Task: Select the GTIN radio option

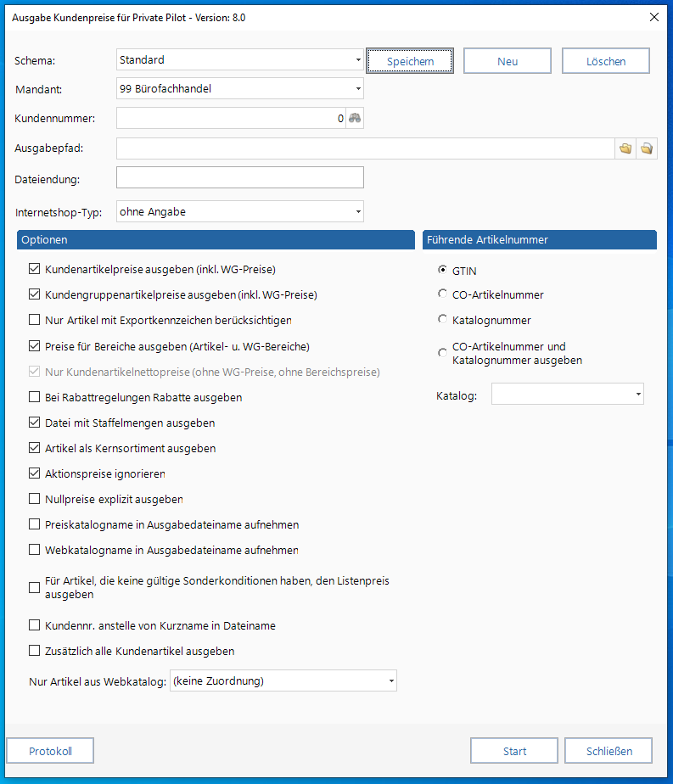Action: (442, 270)
